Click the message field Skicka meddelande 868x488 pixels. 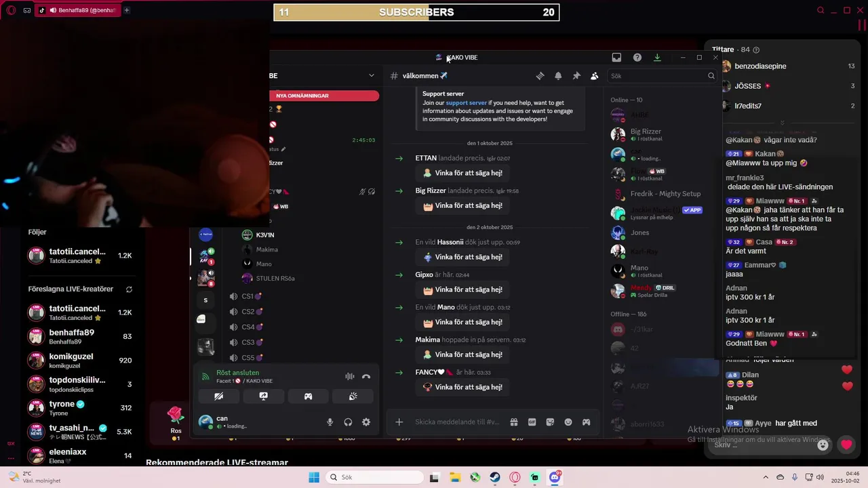458,422
